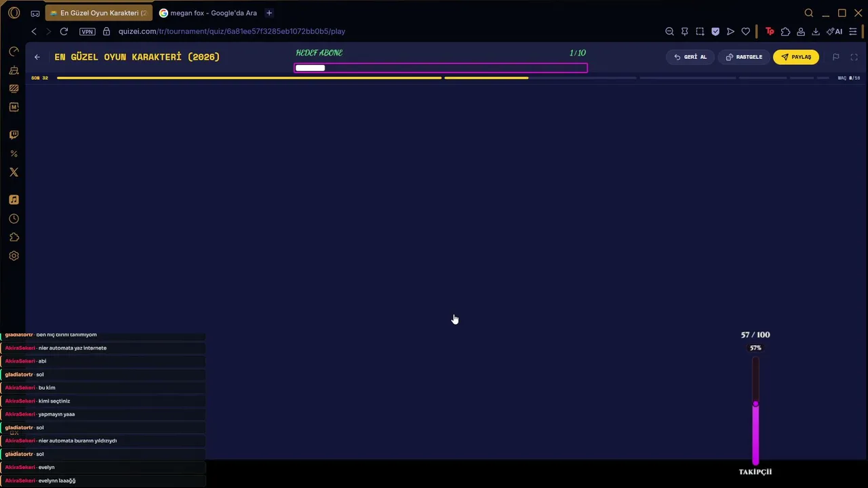Open the red Tp extension

pyautogui.click(x=770, y=31)
